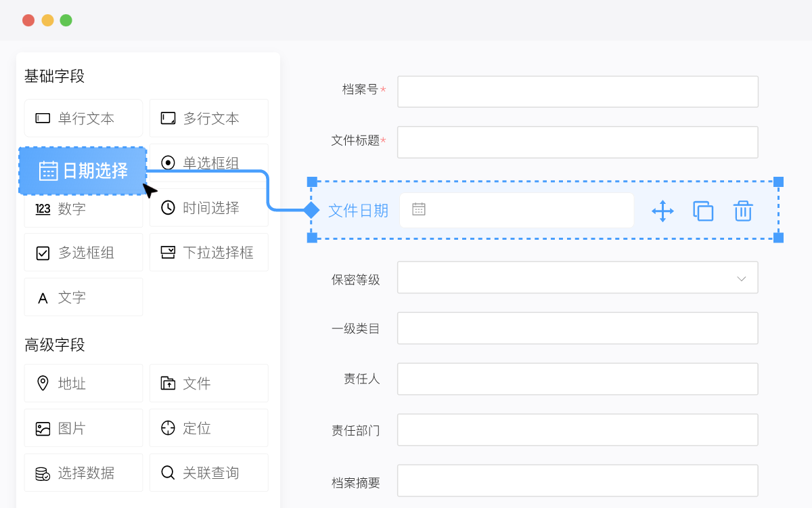Click the trash delete icon on 文件日期 row
812x508 pixels.
pyautogui.click(x=743, y=211)
